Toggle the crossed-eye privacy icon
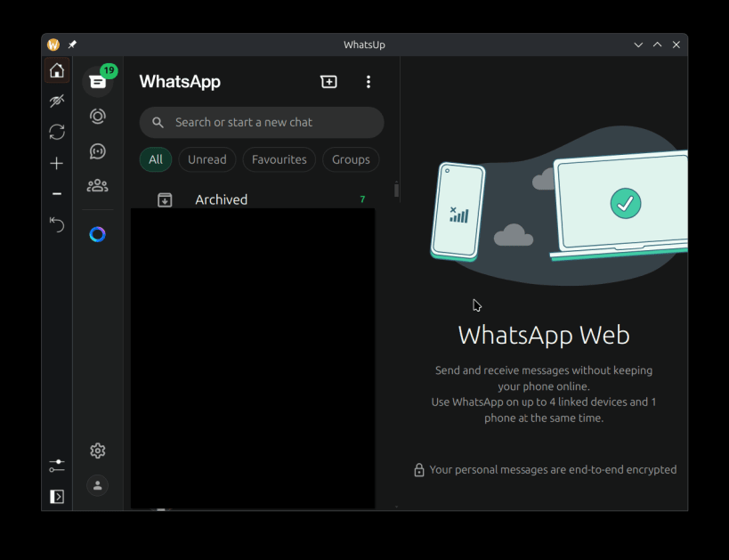This screenshot has width=729, height=560. [x=57, y=101]
